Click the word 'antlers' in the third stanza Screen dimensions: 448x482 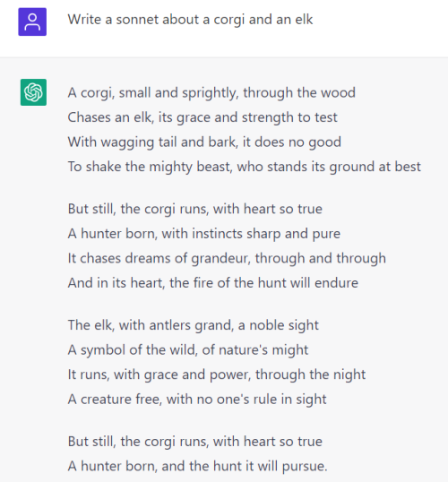(170, 325)
